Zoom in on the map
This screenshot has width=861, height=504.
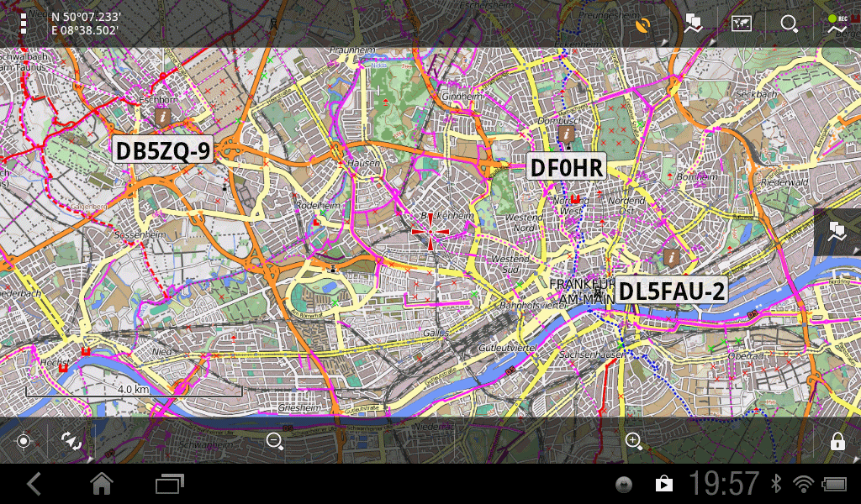pos(634,441)
